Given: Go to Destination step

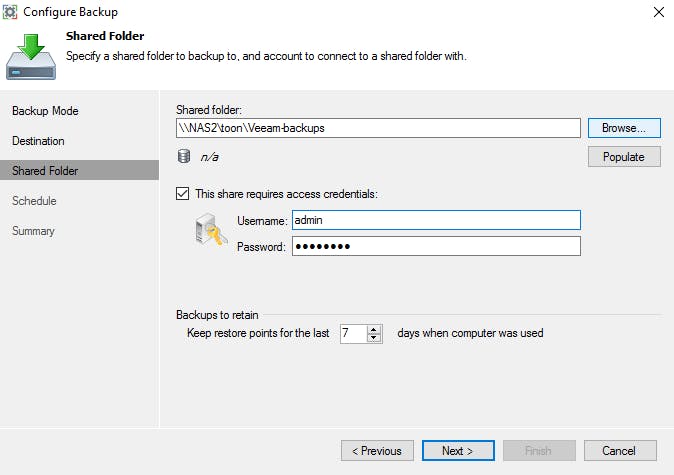Looking at the screenshot, I should pos(38,141).
